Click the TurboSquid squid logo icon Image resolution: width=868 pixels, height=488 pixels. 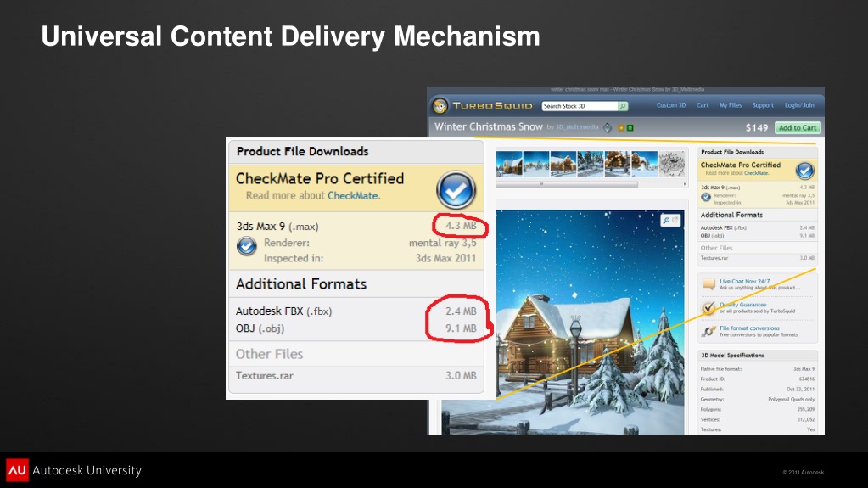pos(440,105)
